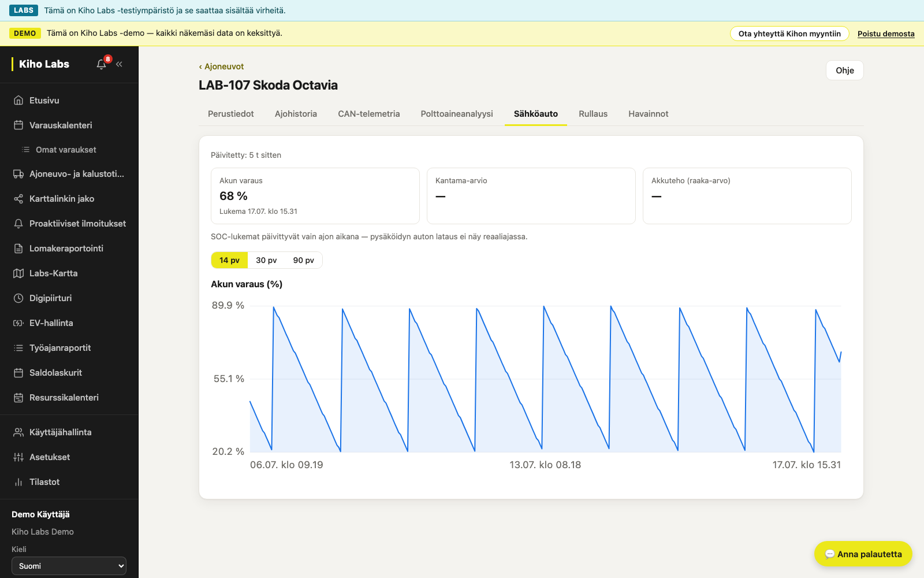The height and width of the screenshot is (578, 924).
Task: Open Omat varaukset sidebar item
Action: (69, 150)
